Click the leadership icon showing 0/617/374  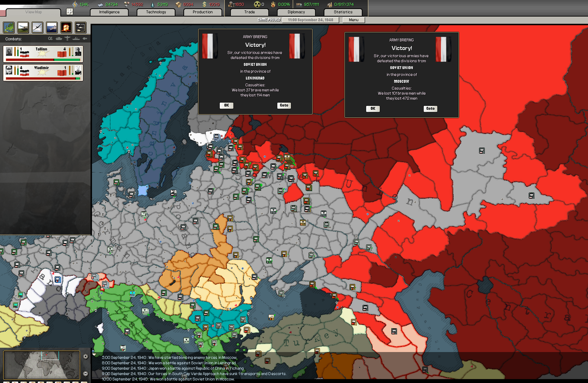click(x=330, y=4)
